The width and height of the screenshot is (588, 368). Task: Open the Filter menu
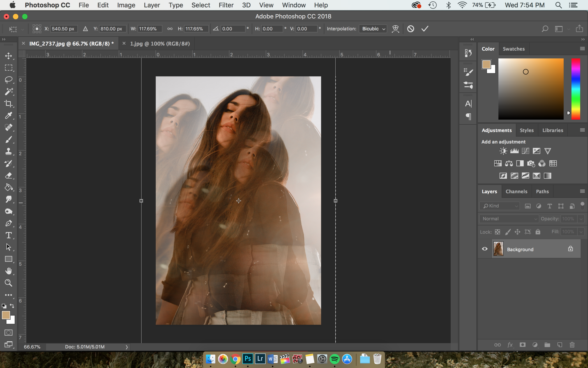[x=226, y=5]
